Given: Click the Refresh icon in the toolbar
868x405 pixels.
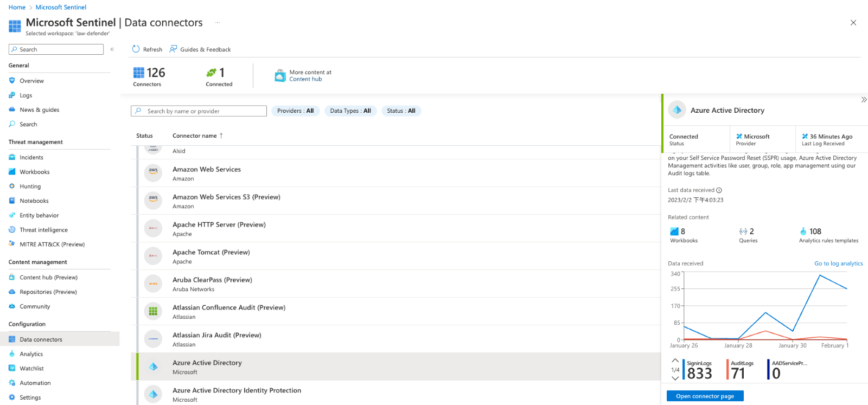Looking at the screenshot, I should (x=136, y=49).
